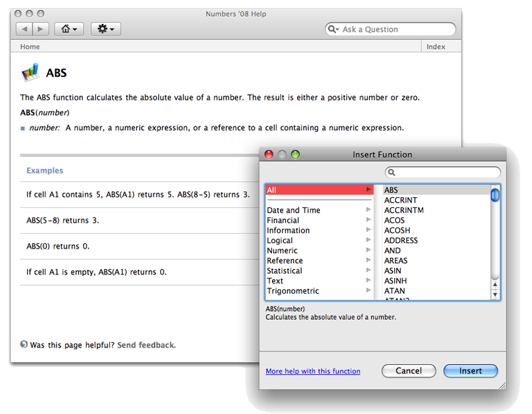Click the magnifier icon in Insert Function search

392,173
